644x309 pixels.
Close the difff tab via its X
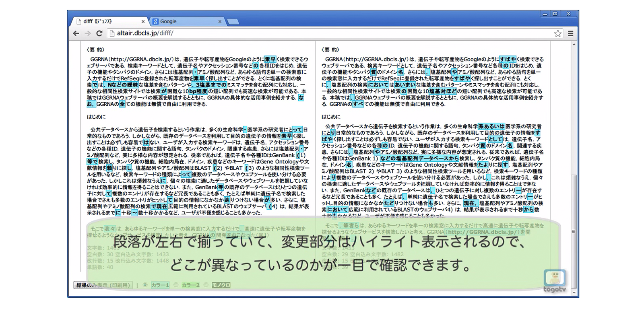143,22
